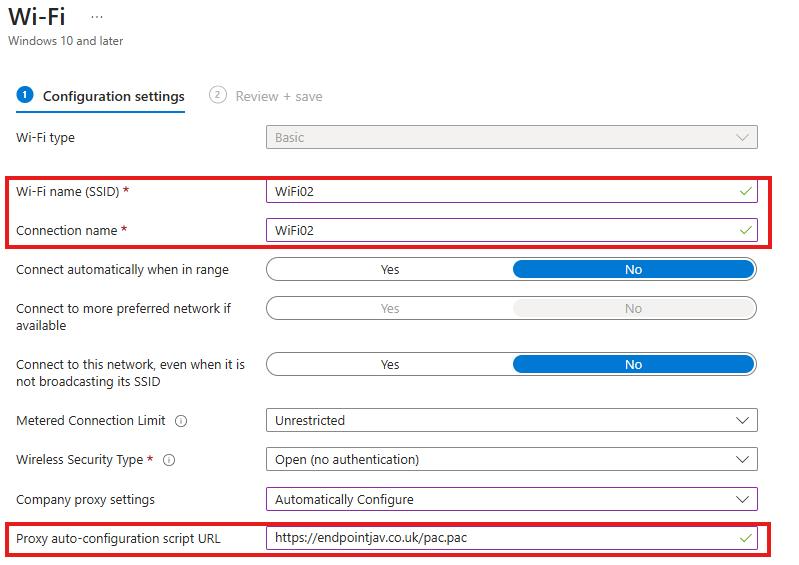Open the Company proxy settings dropdown
The image size is (799, 565).
point(511,499)
